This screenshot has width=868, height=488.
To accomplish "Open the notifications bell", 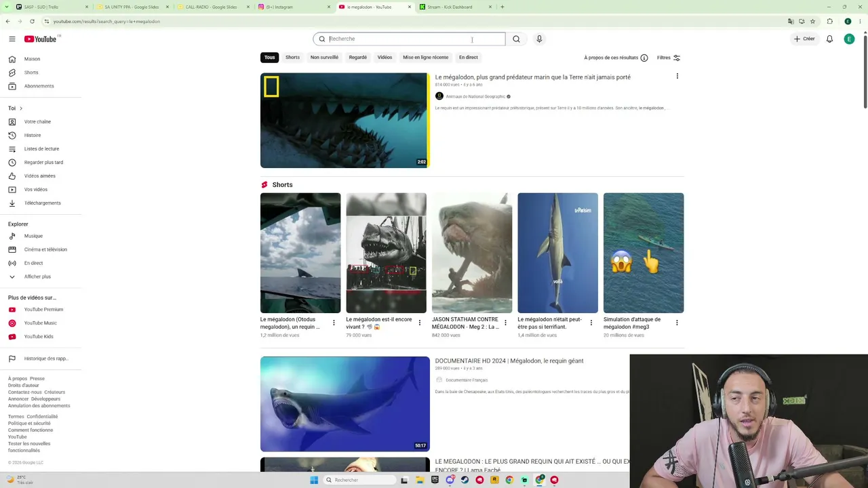I will 829,39.
